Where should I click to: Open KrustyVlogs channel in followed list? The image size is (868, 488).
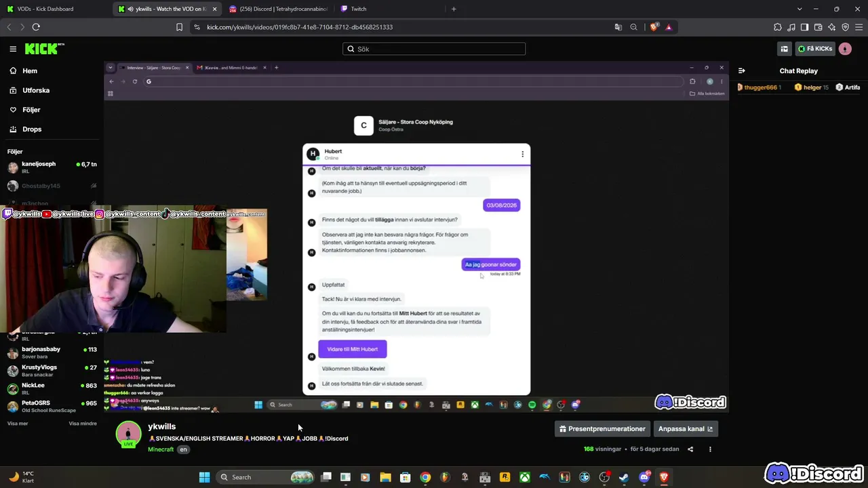coord(52,371)
